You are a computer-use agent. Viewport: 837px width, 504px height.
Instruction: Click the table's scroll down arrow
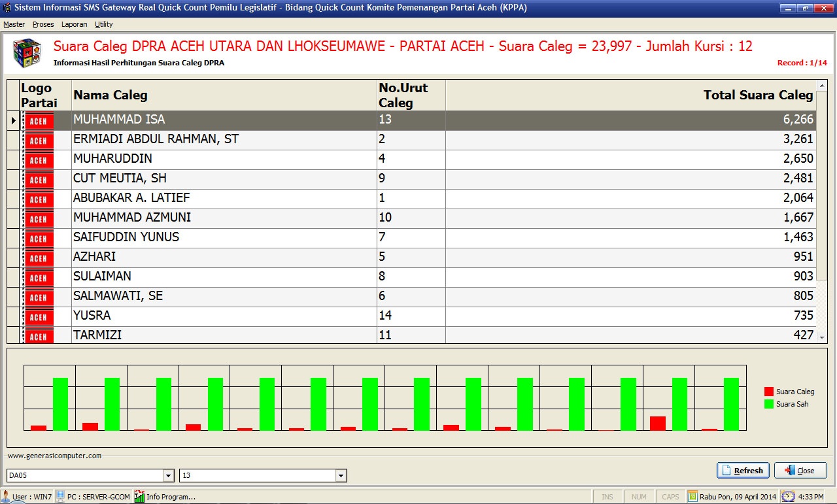[822, 337]
